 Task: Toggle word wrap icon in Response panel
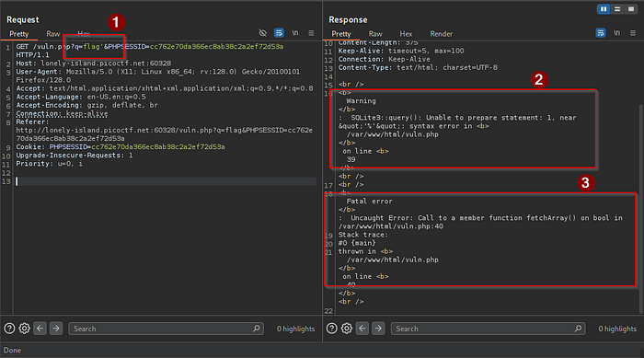(x=601, y=33)
